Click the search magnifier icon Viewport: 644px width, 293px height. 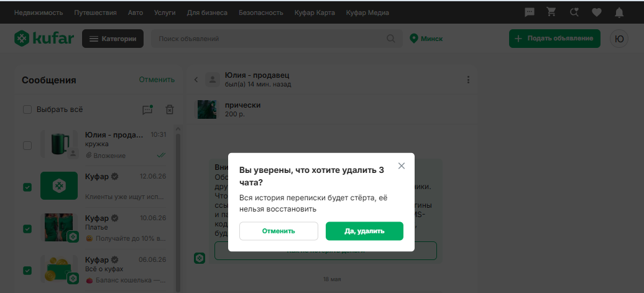(x=390, y=39)
